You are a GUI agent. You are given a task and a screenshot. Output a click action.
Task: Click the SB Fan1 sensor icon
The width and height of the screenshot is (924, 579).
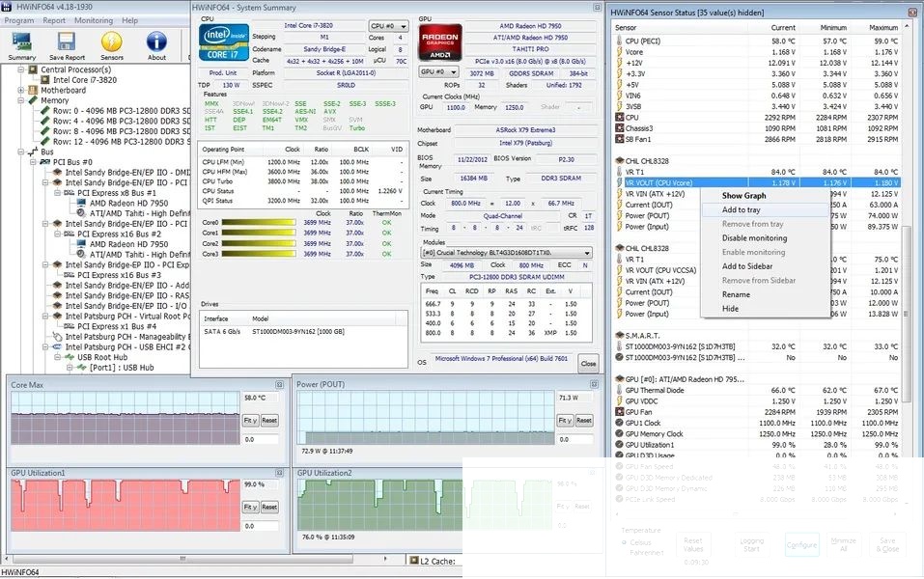pyautogui.click(x=619, y=139)
